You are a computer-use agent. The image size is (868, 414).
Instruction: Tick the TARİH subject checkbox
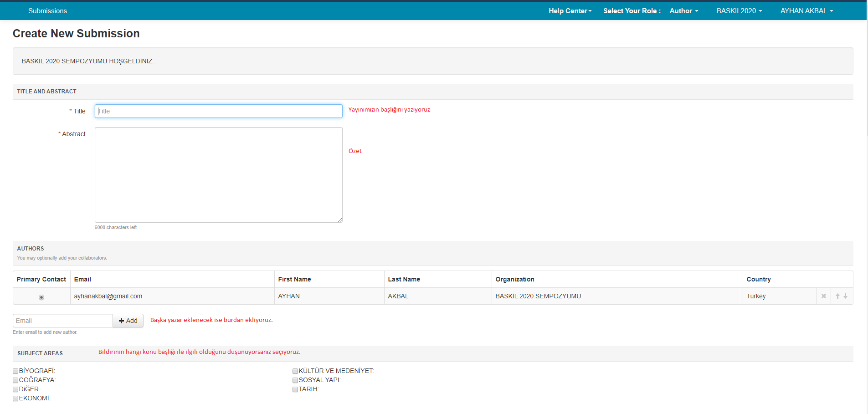pyautogui.click(x=295, y=389)
